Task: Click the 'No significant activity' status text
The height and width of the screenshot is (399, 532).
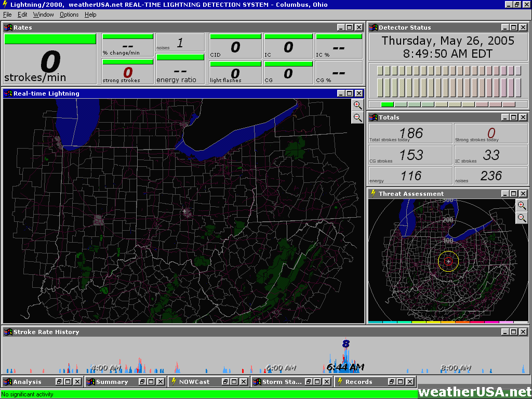Action: tap(27, 394)
